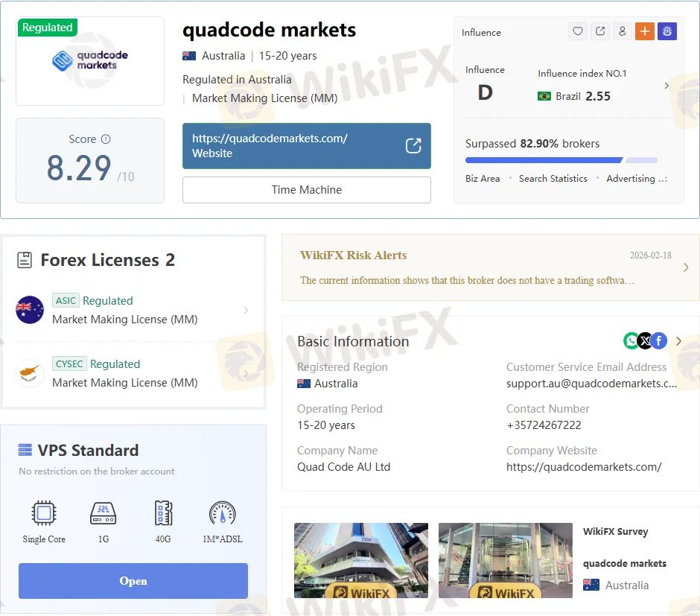Open the WhatsApp social icon
The height and width of the screenshot is (616, 700).
[631, 341]
